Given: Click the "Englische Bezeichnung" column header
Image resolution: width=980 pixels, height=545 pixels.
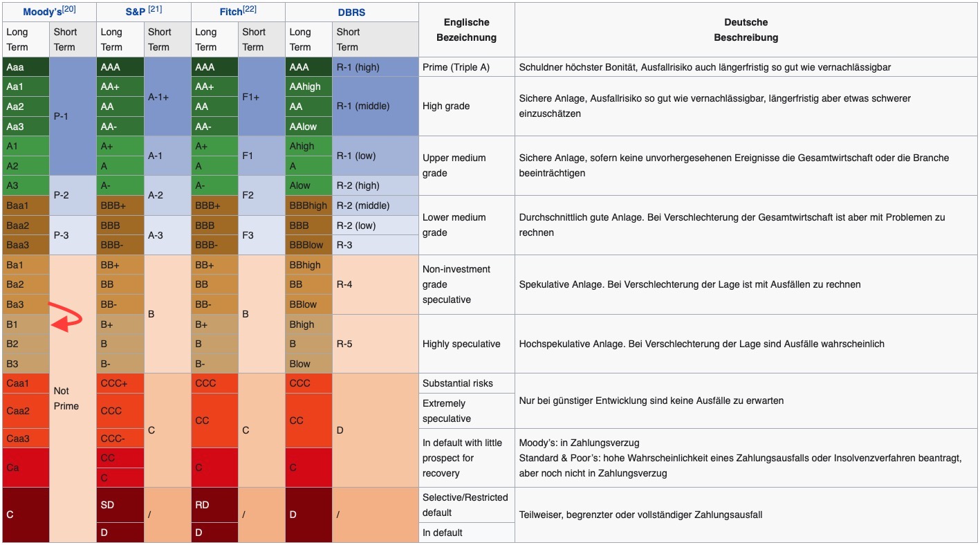Looking at the screenshot, I should [467, 30].
